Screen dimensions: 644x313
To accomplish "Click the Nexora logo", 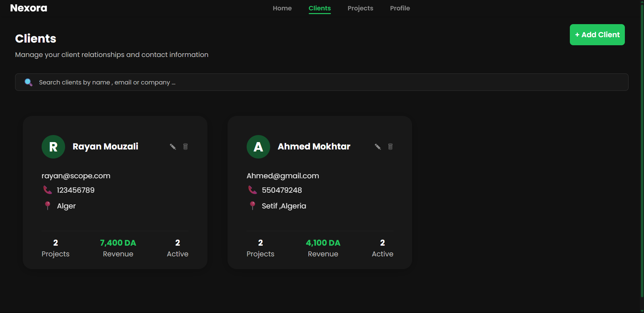I will click(x=29, y=8).
